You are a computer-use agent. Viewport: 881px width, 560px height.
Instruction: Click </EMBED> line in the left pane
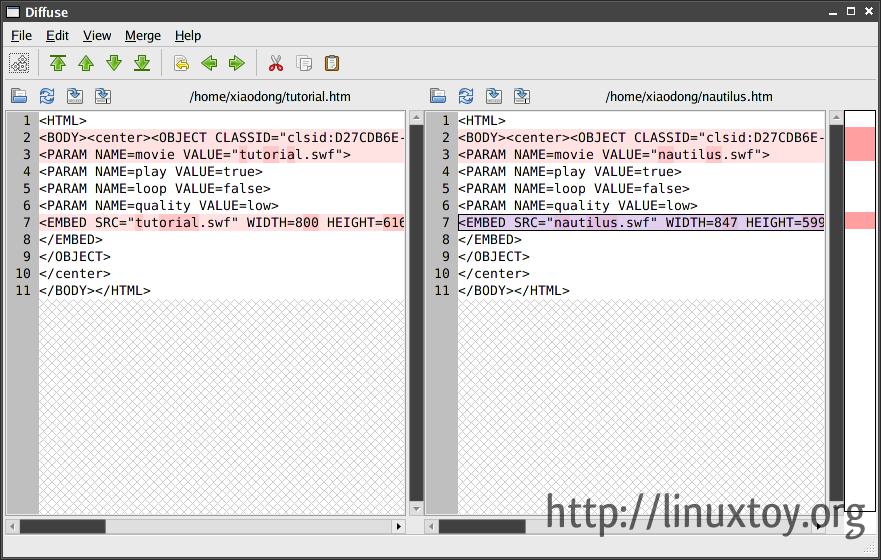222,239
